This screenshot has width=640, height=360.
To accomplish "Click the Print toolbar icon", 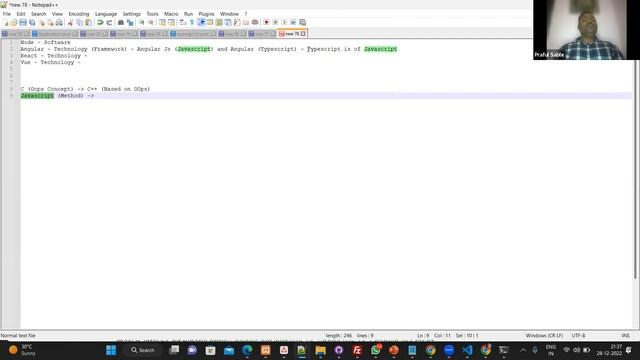I will click(59, 22).
